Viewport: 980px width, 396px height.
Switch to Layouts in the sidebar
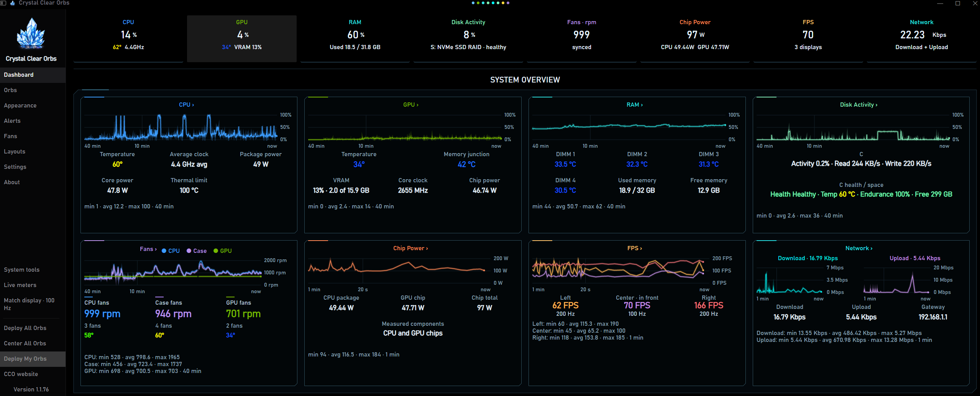point(33,152)
